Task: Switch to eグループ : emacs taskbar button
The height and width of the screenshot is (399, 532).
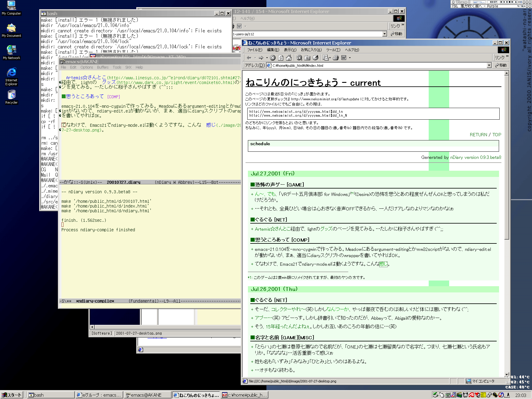Action: coord(99,395)
